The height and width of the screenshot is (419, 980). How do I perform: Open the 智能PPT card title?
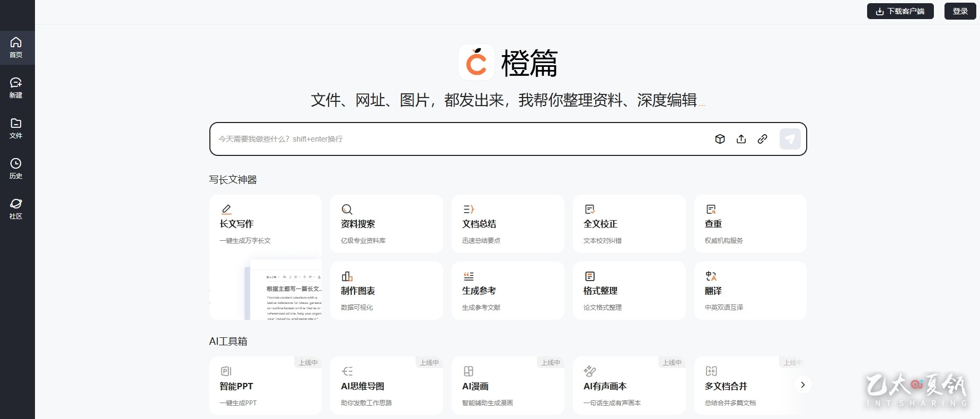click(x=236, y=386)
